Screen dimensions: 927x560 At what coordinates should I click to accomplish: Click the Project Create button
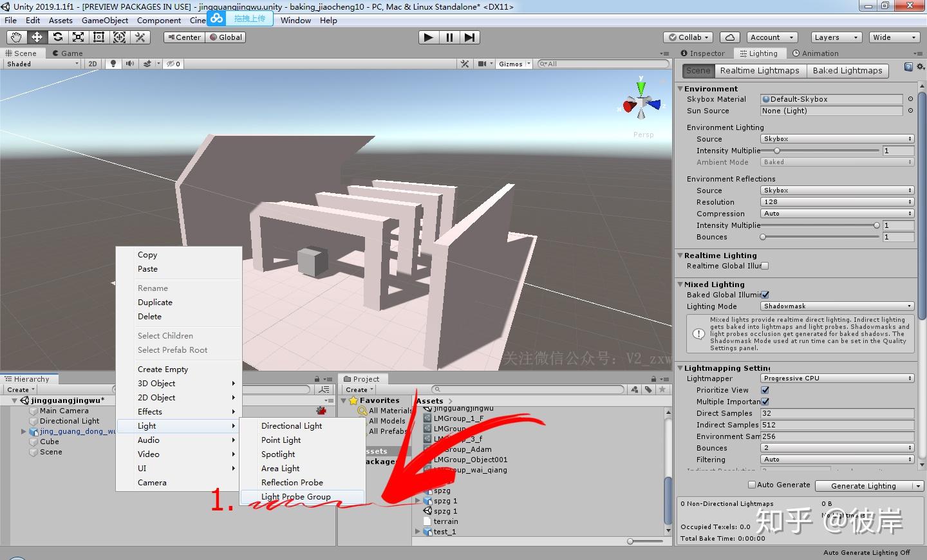coord(359,390)
